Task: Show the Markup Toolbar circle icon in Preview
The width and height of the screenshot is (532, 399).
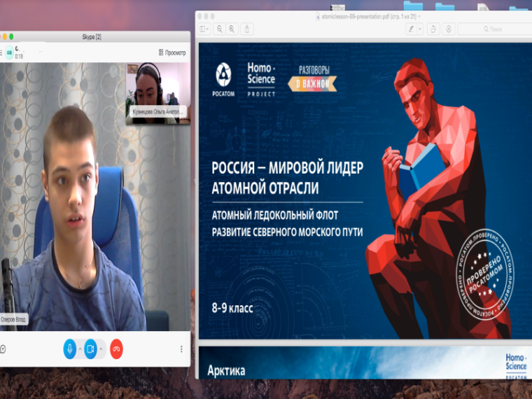Action: coord(449,29)
